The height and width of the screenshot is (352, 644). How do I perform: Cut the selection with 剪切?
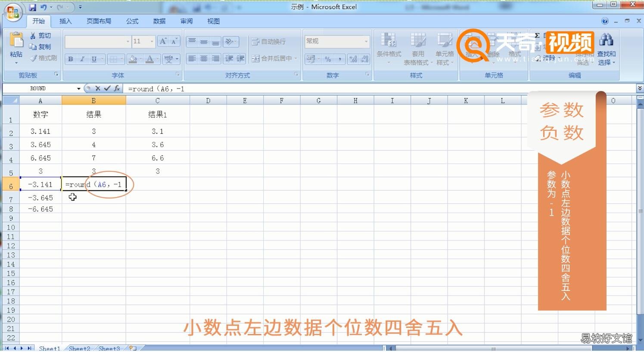[x=40, y=36]
